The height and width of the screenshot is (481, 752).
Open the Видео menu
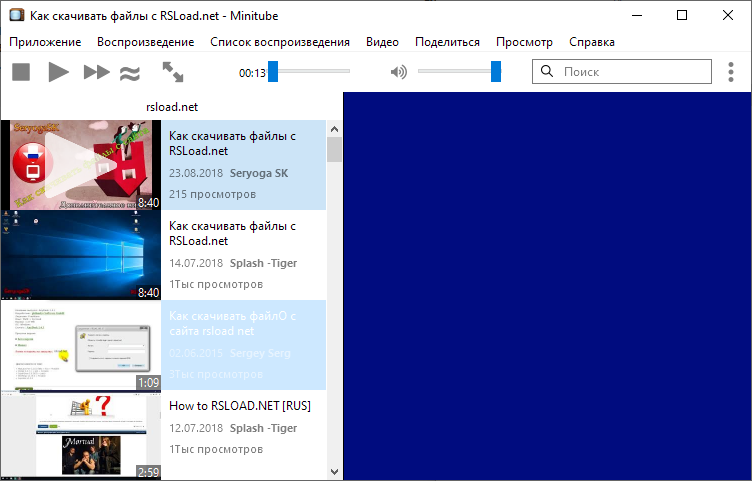[382, 42]
